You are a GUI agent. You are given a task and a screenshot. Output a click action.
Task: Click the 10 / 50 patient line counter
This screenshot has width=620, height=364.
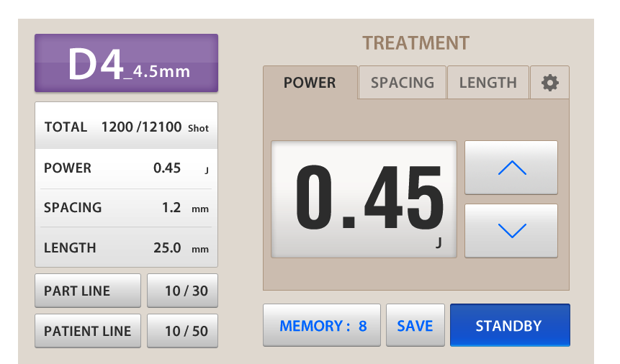pyautogui.click(x=182, y=331)
